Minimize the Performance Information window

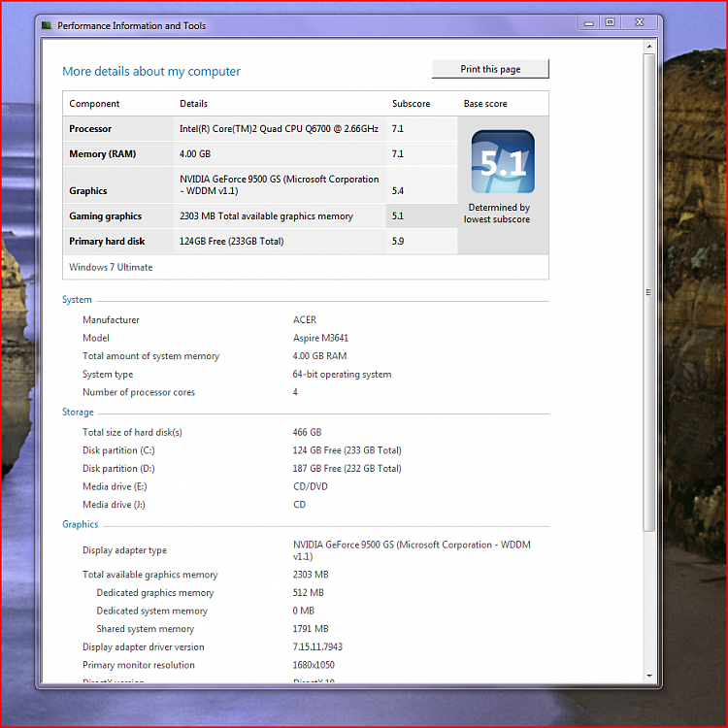coord(589,22)
